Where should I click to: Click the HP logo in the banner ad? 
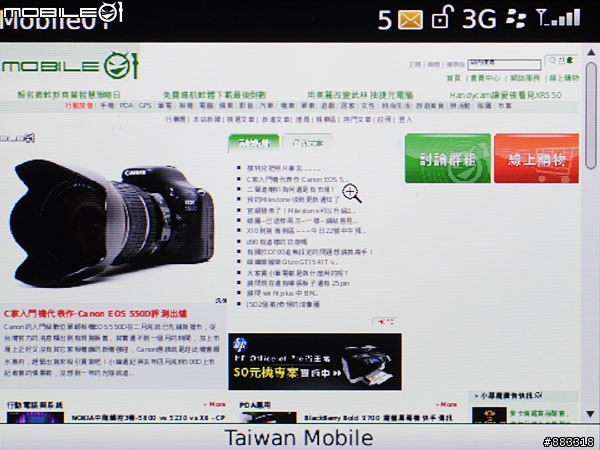point(240,344)
